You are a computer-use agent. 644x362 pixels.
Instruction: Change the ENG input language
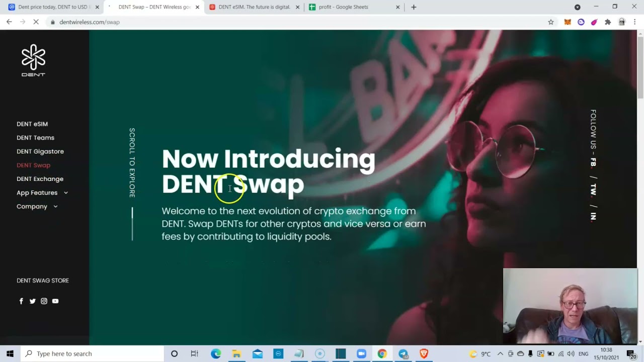pos(583,354)
